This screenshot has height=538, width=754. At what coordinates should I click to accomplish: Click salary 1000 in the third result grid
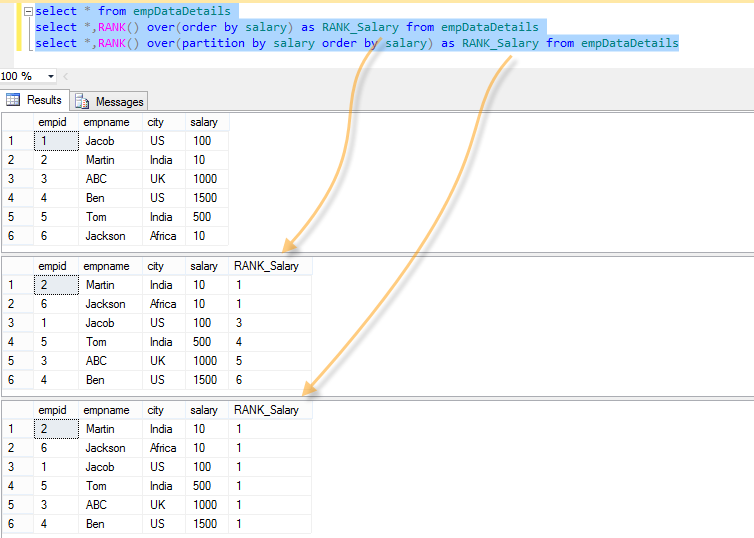click(207, 505)
